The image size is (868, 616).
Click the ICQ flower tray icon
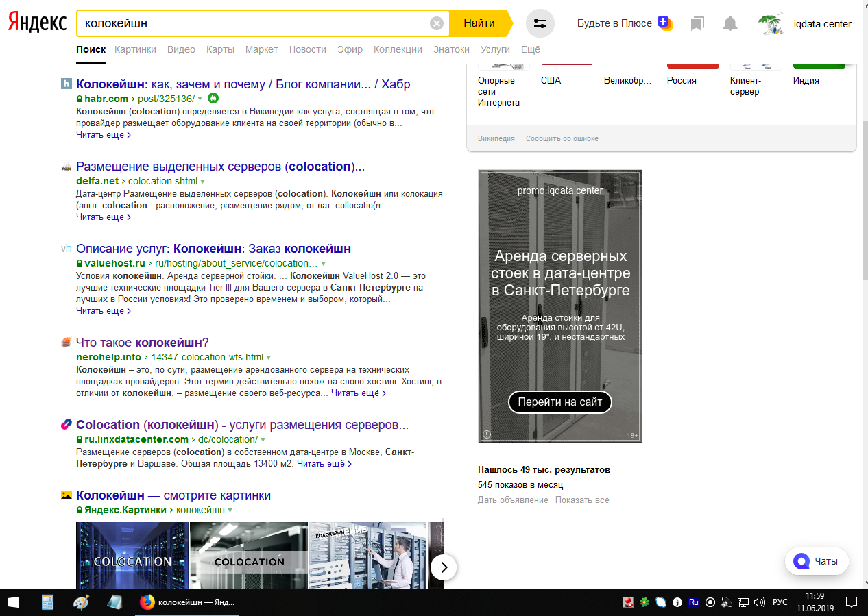pyautogui.click(x=644, y=602)
